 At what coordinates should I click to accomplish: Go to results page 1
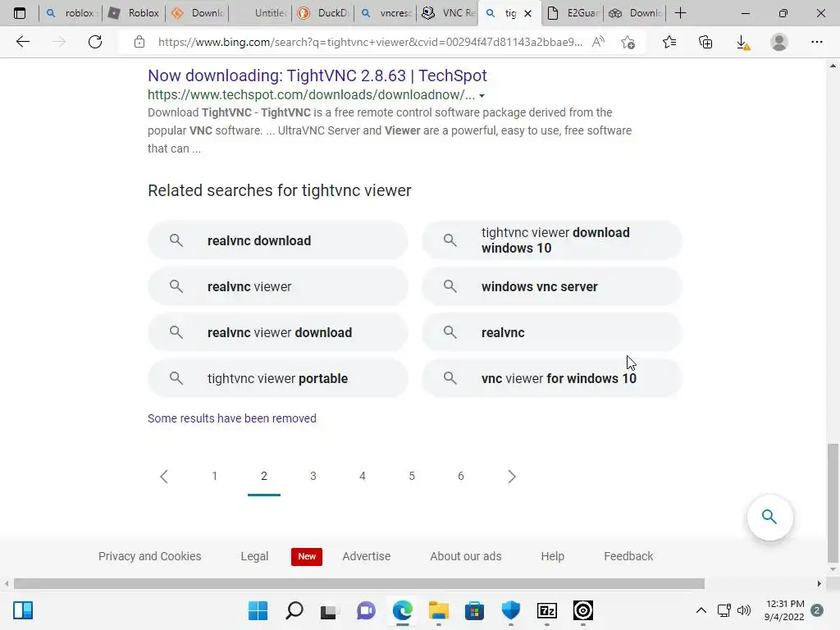pos(214,476)
